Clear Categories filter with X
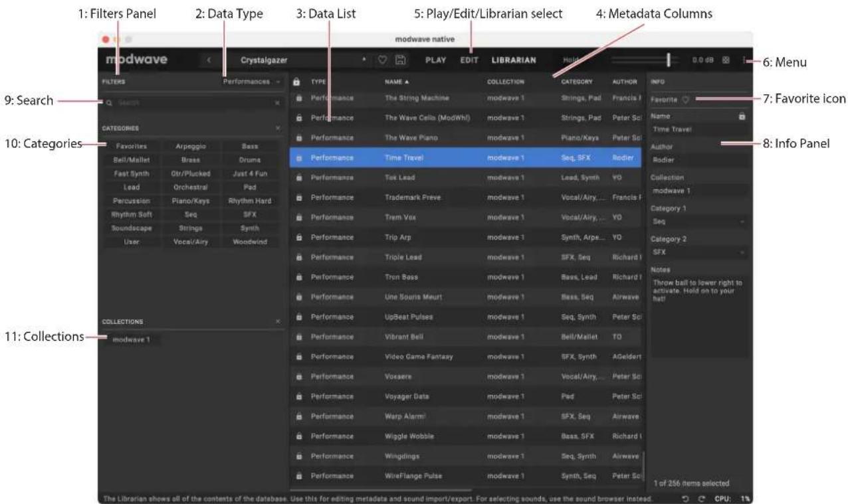This screenshot has height=504, width=848. [277, 127]
